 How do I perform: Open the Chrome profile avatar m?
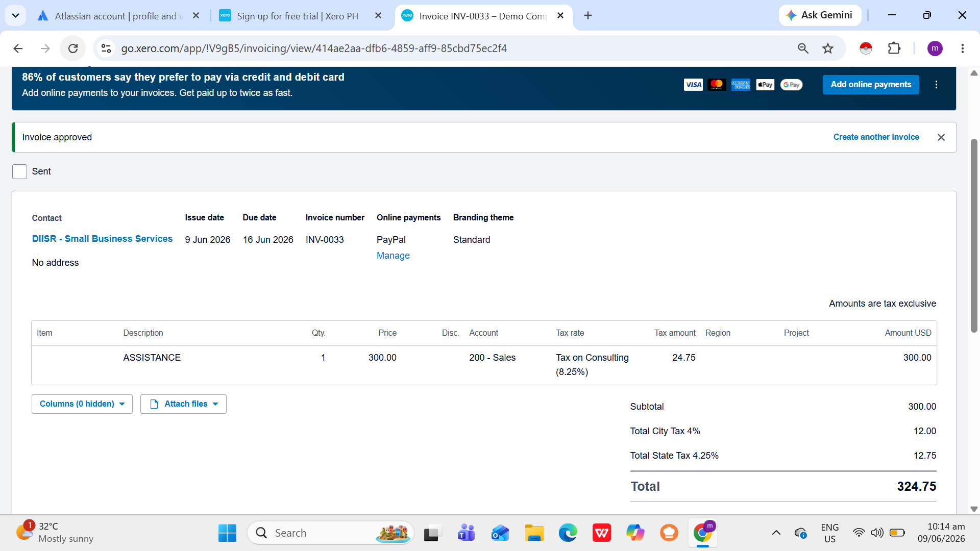coord(935,48)
